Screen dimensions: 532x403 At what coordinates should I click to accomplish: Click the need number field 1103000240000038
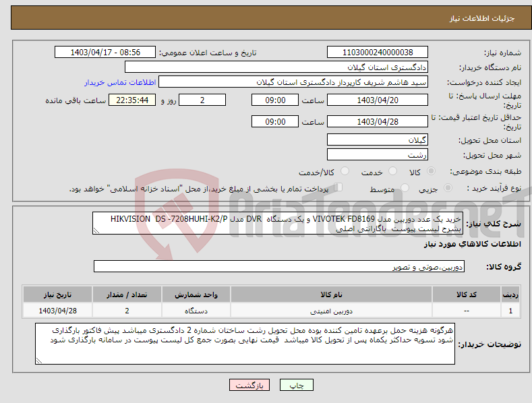[378, 53]
